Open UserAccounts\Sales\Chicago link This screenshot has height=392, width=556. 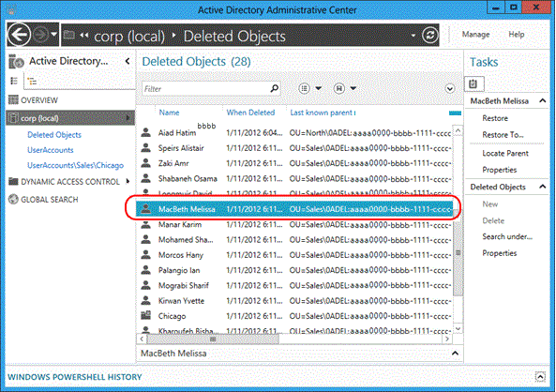tap(76, 165)
